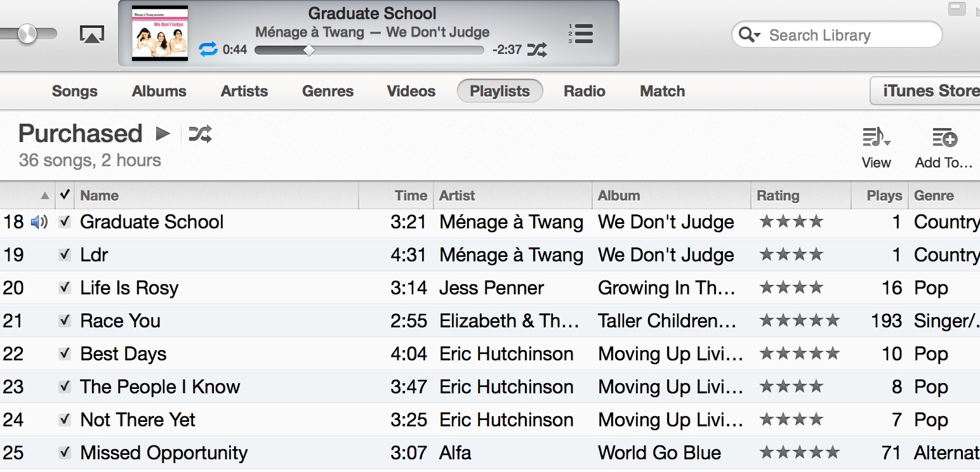Uncheck the Ldr song checkbox
This screenshot has width=980, height=472.
coord(64,254)
